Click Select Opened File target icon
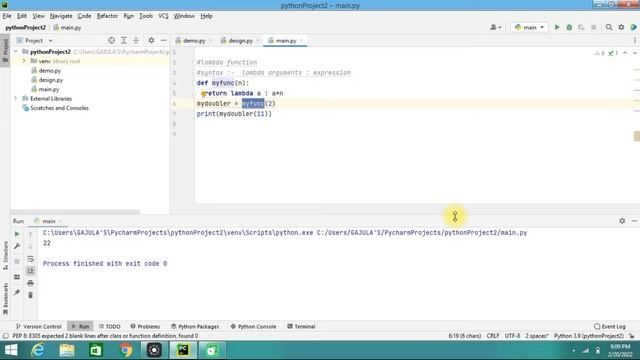640x360 pixels. point(111,40)
